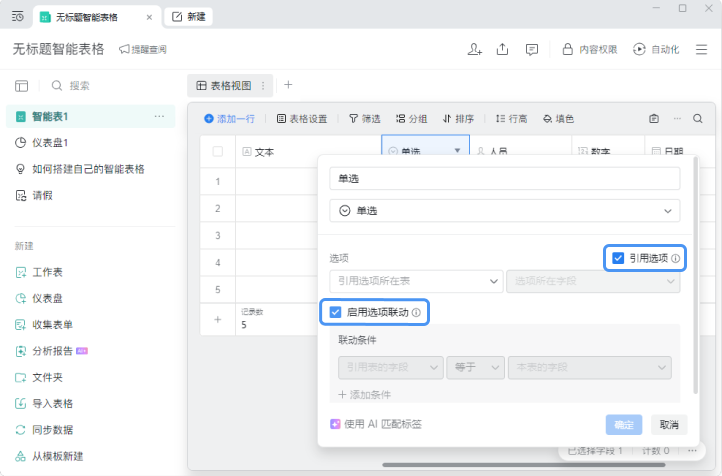Open the hamburger menu icon
This screenshot has width=722, height=476.
701,49
